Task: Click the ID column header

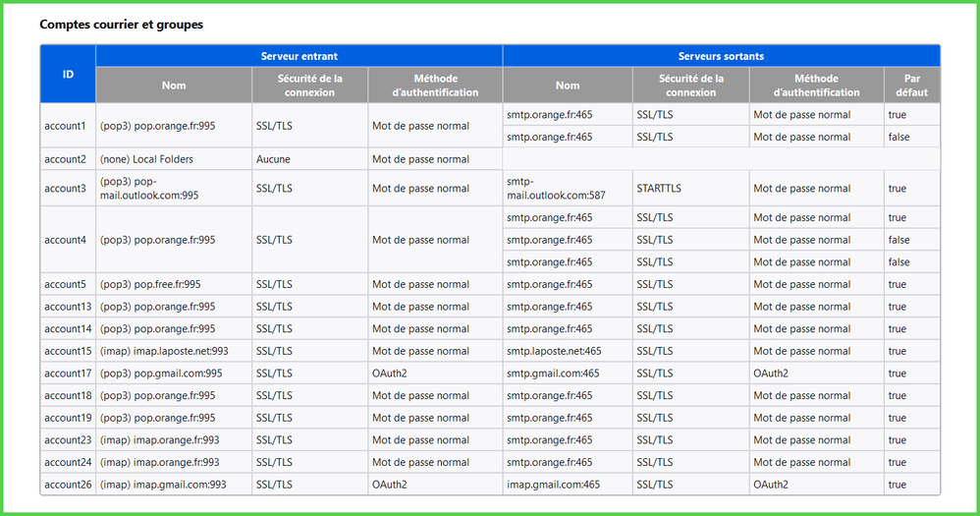Action: pos(68,74)
